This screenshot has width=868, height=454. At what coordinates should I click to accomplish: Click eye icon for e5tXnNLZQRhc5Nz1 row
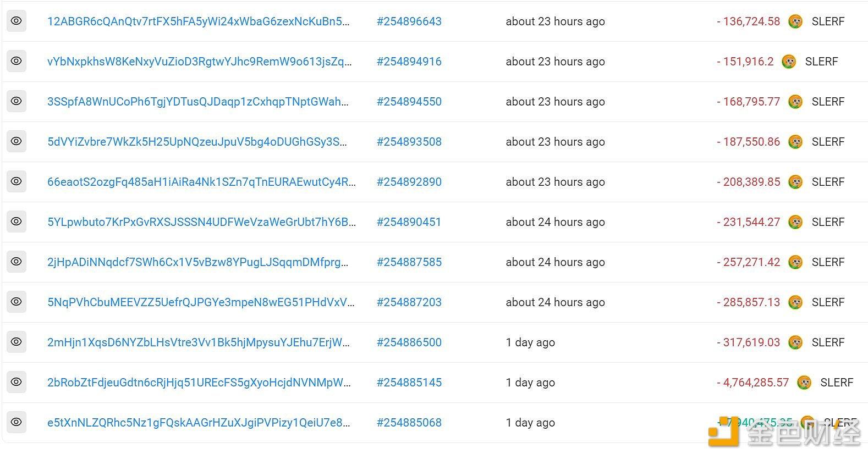(17, 422)
